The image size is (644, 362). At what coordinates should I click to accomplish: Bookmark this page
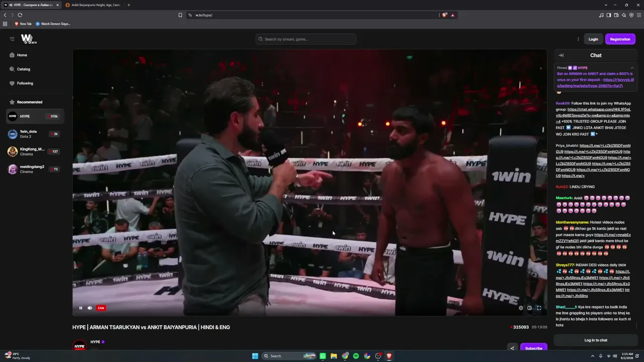tap(180, 15)
